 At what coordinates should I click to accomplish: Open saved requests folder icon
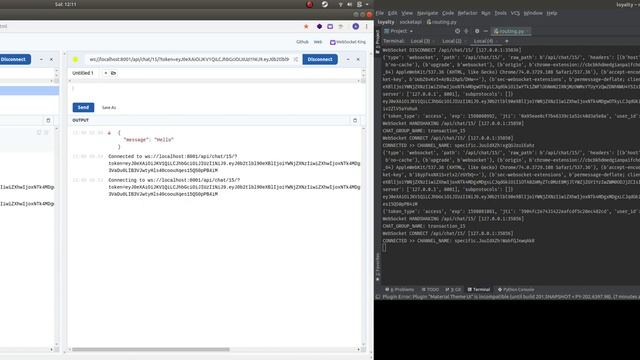coord(113,73)
